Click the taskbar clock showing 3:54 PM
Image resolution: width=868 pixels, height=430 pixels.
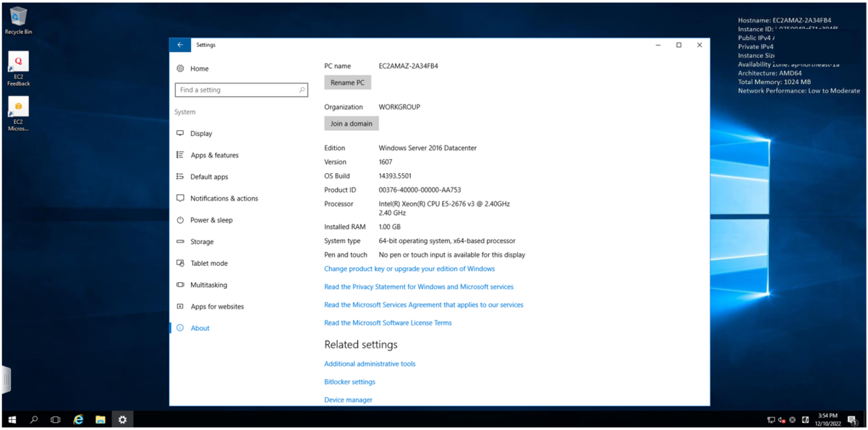click(827, 419)
